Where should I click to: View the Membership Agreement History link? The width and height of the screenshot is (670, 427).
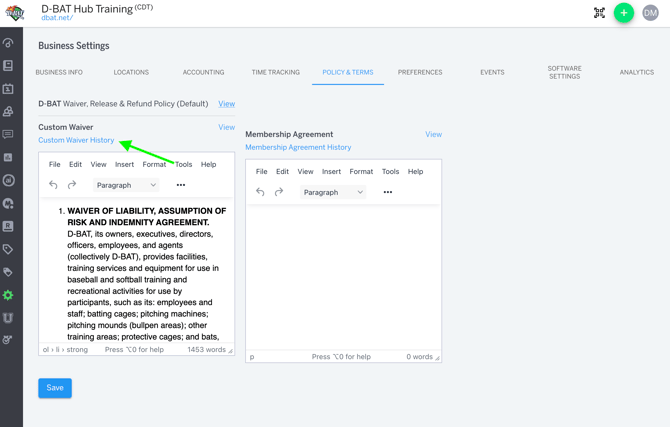tap(298, 147)
